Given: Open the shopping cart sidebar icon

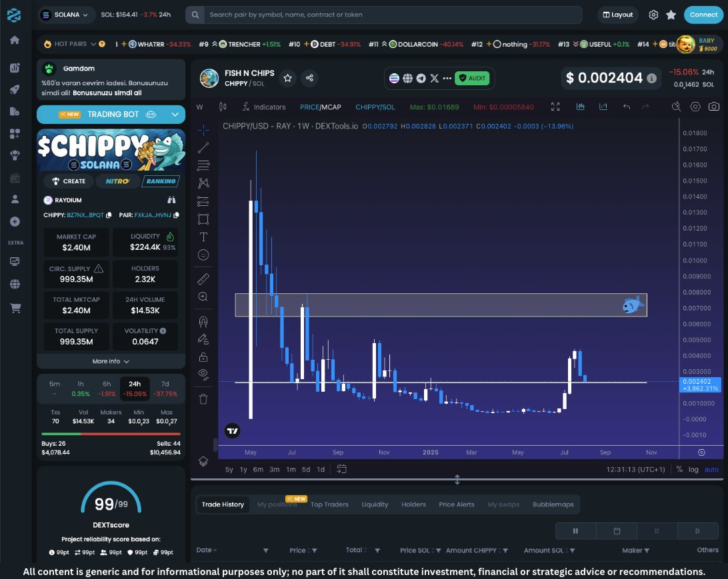Looking at the screenshot, I should (x=15, y=308).
